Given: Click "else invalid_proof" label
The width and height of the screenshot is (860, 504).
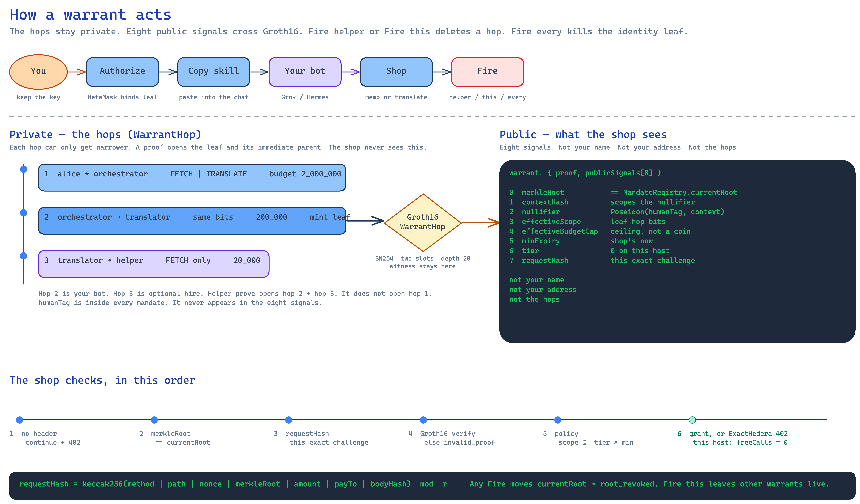Looking at the screenshot, I should 459,443.
